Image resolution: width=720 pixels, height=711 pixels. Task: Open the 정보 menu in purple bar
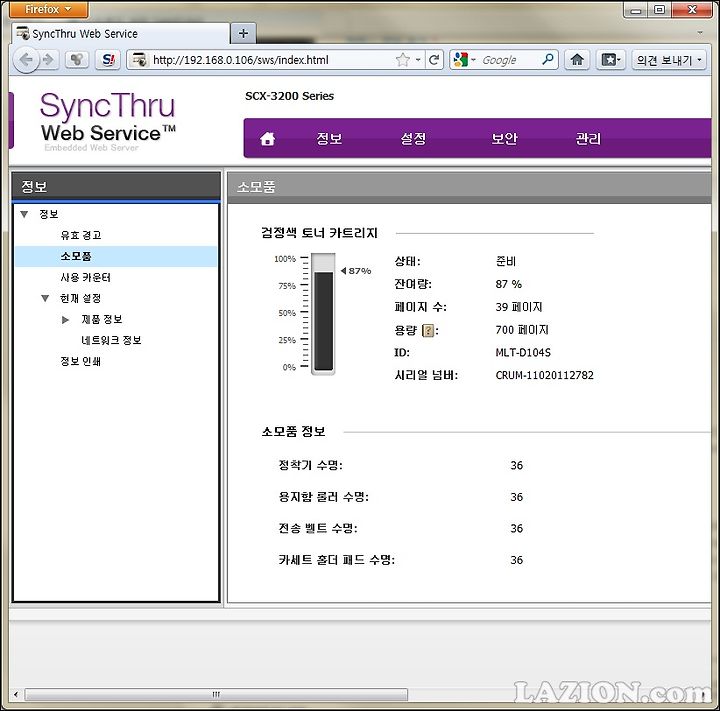point(329,139)
